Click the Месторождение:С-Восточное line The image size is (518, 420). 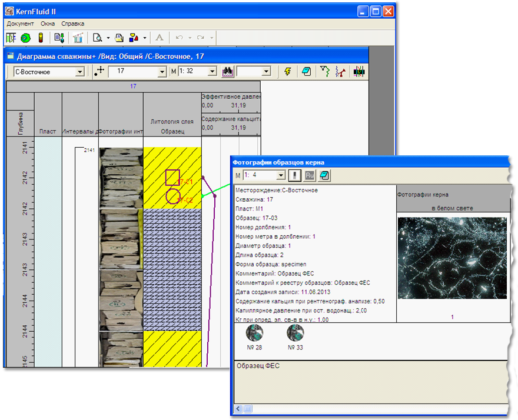pos(277,190)
